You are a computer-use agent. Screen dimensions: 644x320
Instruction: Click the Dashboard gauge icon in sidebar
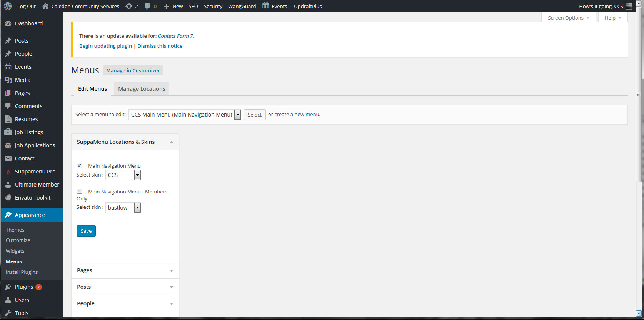(8, 23)
